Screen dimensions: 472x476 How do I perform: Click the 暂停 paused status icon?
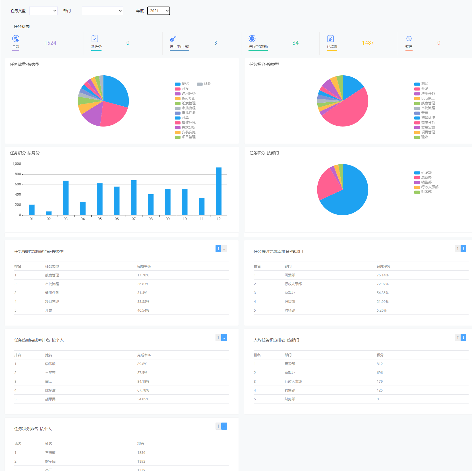[409, 38]
